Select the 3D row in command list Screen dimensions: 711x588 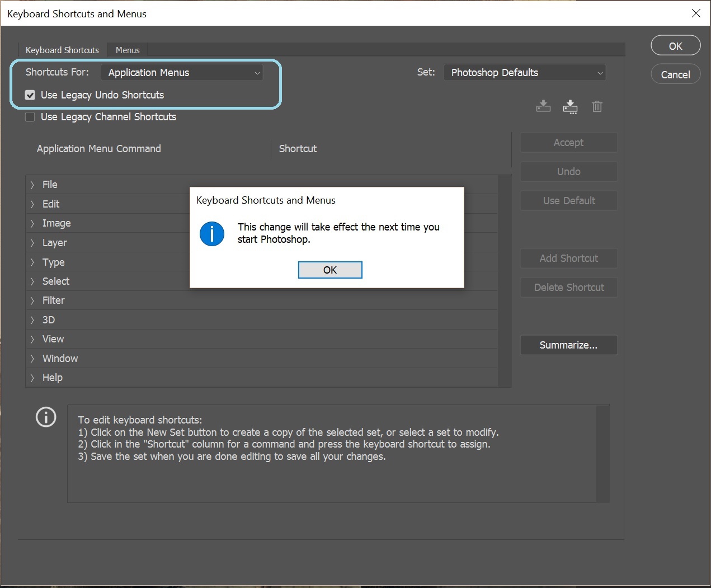pyautogui.click(x=49, y=320)
